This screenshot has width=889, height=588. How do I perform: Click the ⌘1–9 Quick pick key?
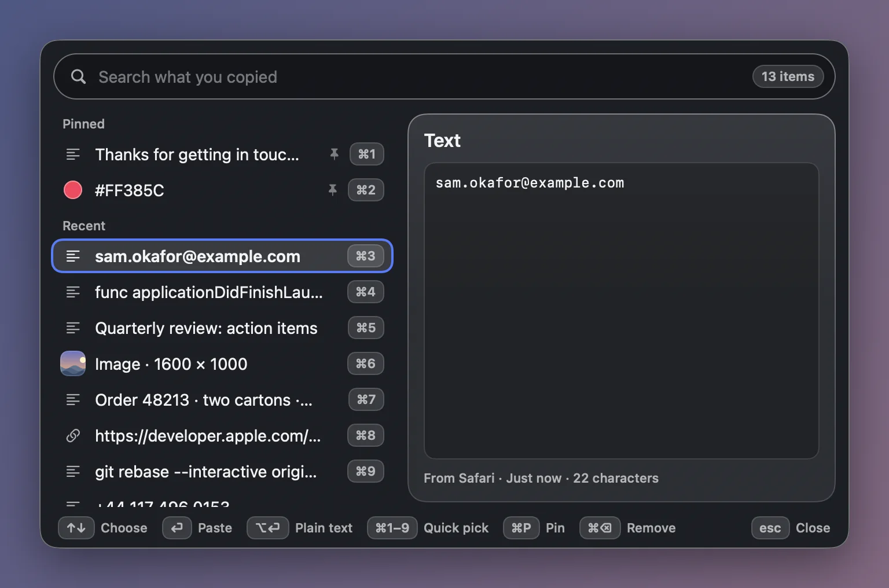(392, 528)
